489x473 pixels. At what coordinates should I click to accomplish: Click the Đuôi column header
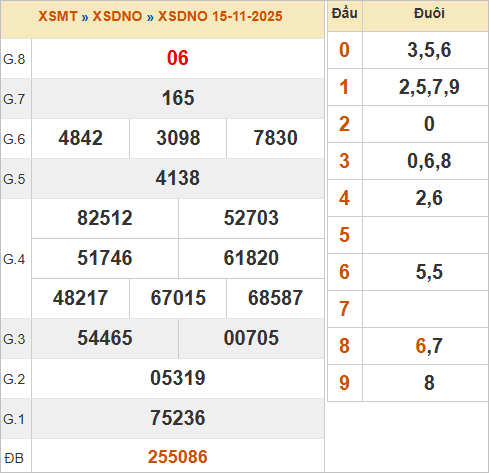point(429,13)
